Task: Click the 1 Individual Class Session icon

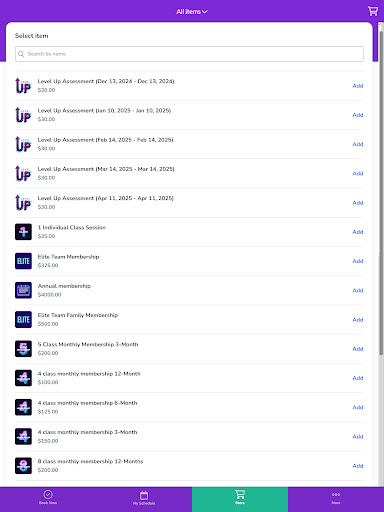Action: click(x=23, y=232)
